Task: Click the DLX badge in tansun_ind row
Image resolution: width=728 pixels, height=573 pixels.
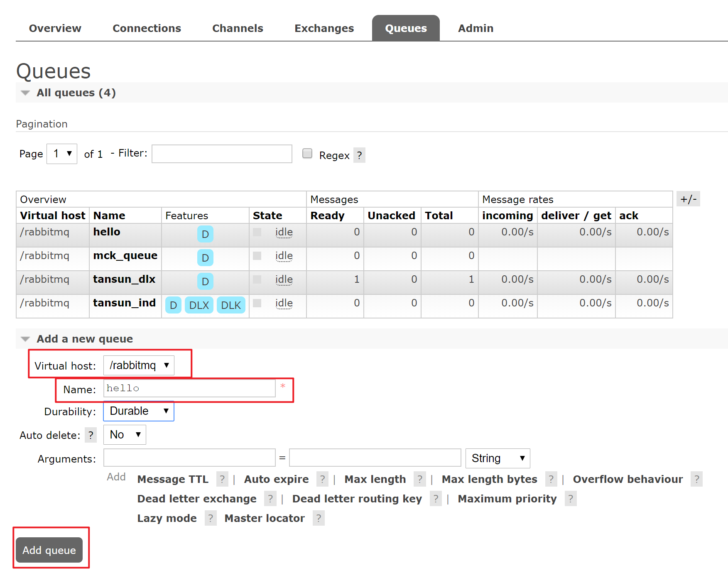Action: [199, 305]
